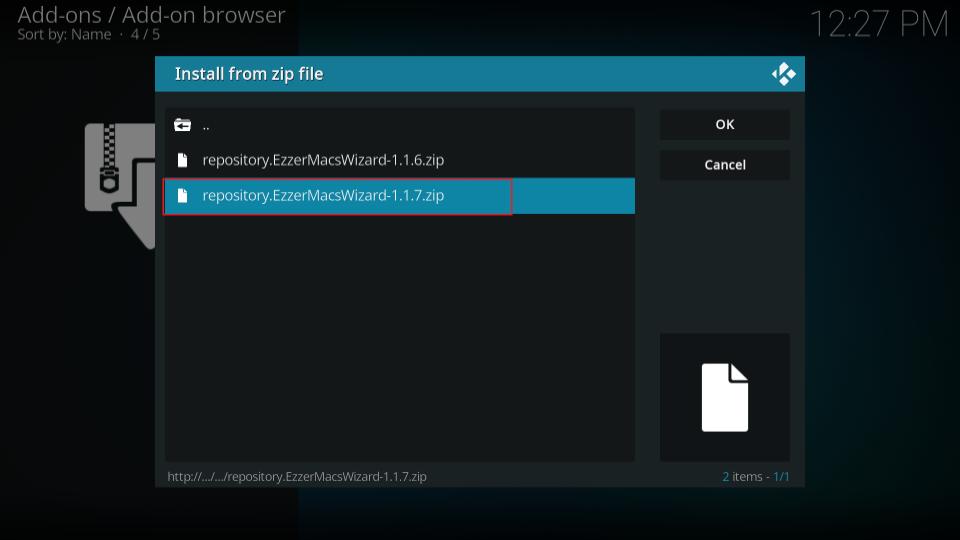
Task: Select repository.EzzerMacsWizard-1.1.6.zip file
Action: click(399, 160)
